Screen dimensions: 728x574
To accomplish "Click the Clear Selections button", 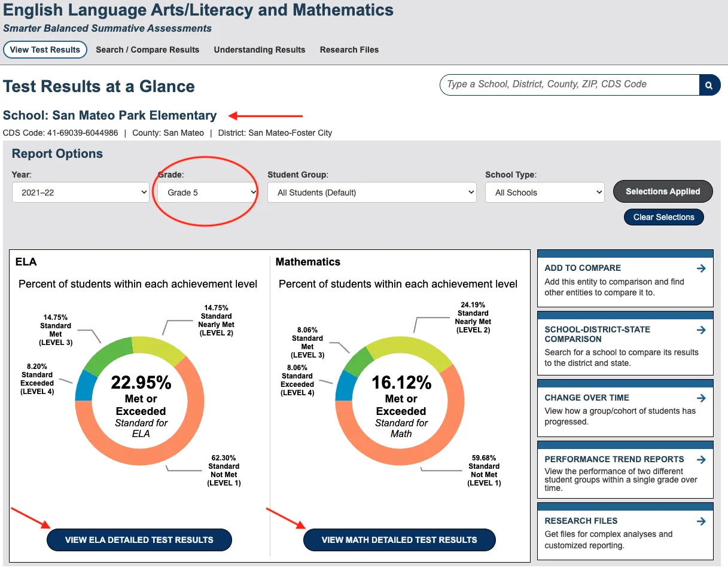I will pos(663,217).
